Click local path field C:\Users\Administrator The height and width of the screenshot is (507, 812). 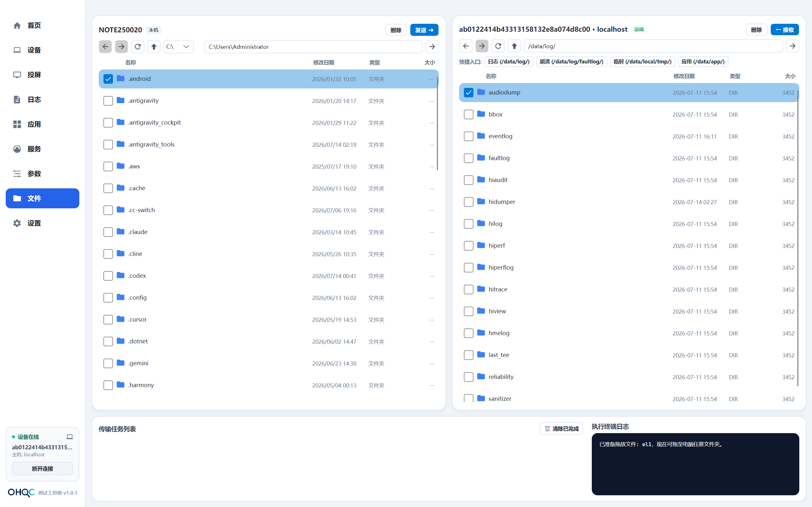click(313, 47)
